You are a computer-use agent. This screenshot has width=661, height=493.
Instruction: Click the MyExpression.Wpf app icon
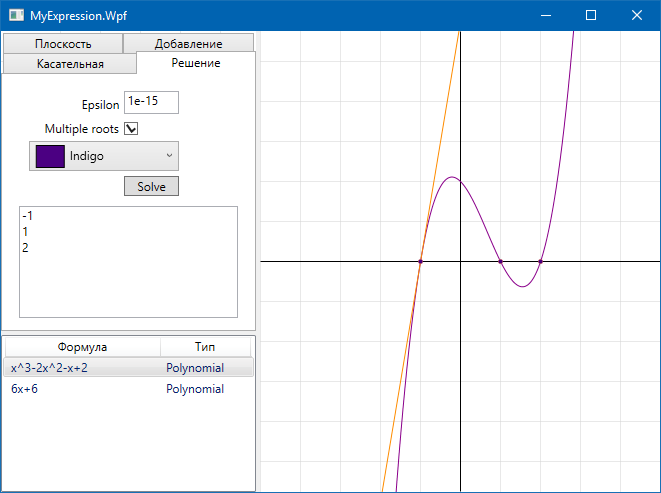16,16
